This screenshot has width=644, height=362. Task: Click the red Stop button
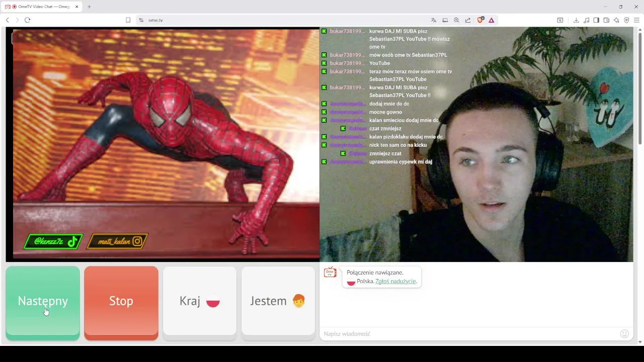pyautogui.click(x=121, y=303)
